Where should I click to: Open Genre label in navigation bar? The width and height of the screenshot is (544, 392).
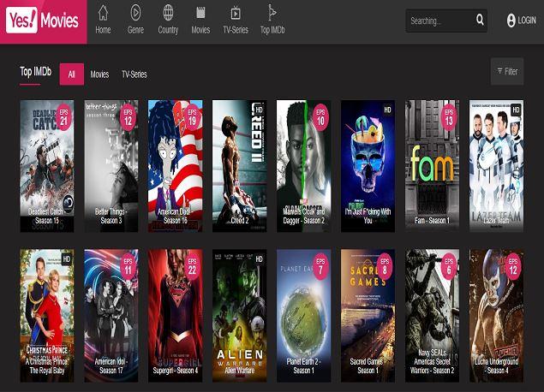click(x=135, y=30)
